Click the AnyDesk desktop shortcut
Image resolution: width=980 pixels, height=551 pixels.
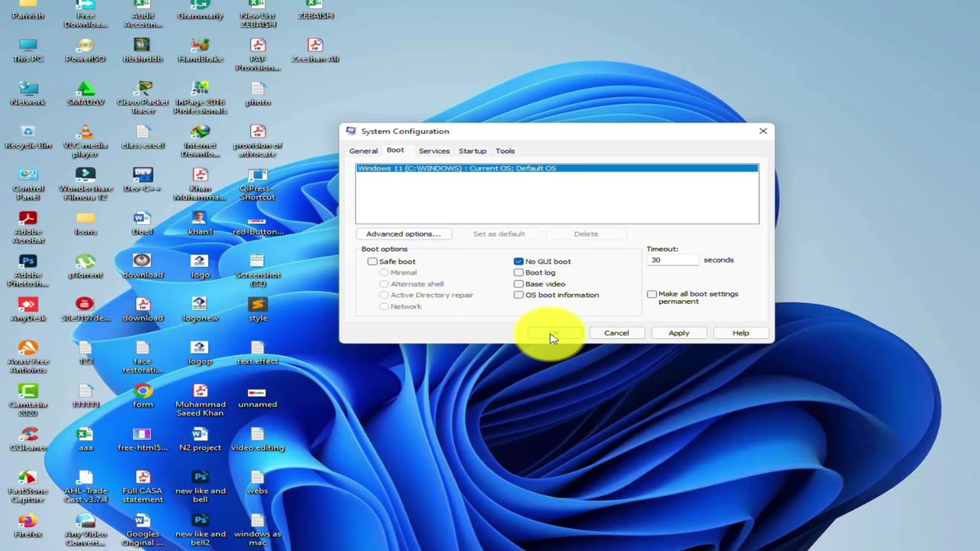[28, 305]
